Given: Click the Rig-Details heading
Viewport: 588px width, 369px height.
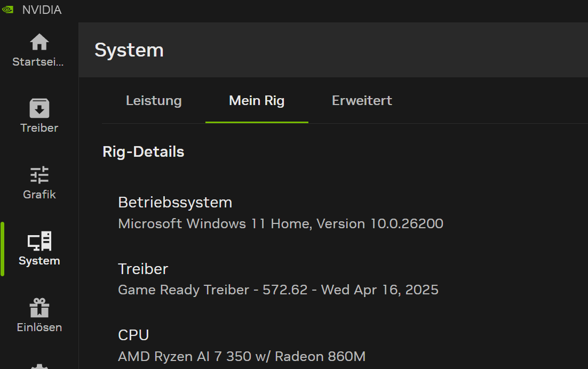Looking at the screenshot, I should point(143,152).
